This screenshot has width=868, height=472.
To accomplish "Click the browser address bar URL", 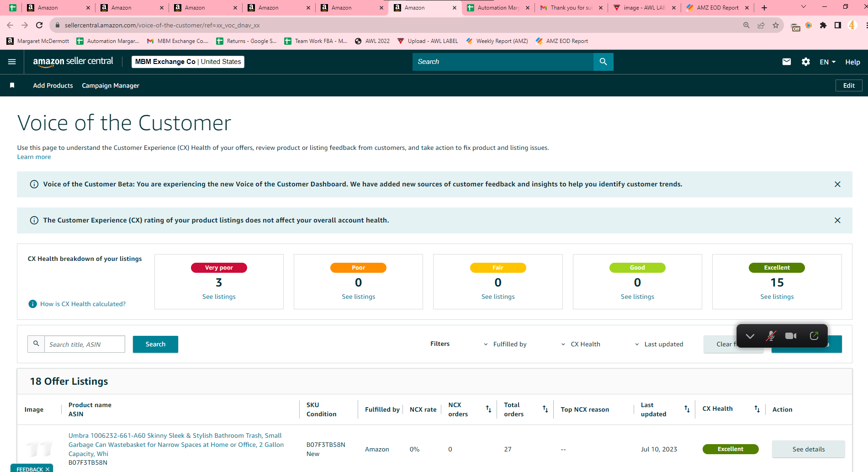I will tap(162, 25).
